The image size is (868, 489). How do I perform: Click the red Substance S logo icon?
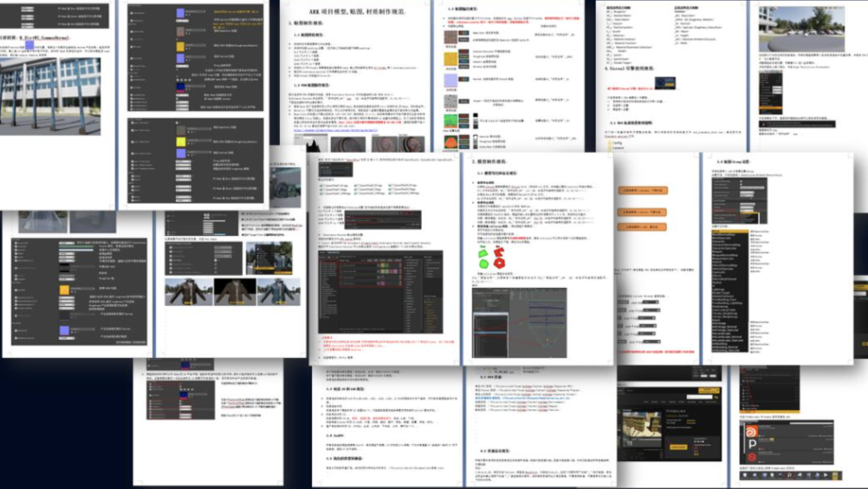pyautogui.click(x=752, y=458)
